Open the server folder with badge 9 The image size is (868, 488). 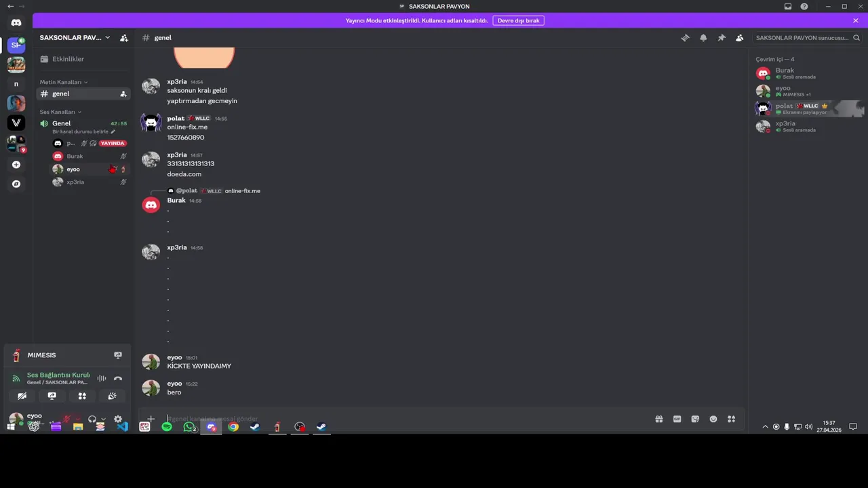(x=16, y=144)
